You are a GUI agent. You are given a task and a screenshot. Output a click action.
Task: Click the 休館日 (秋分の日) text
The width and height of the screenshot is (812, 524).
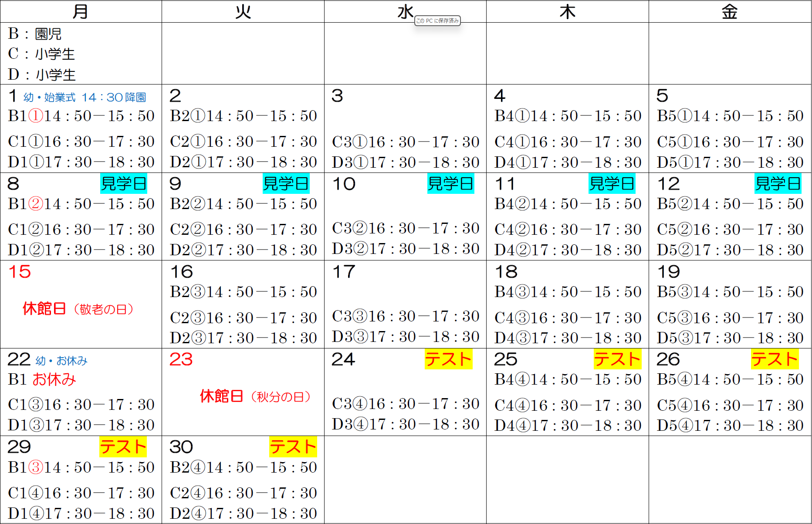(x=255, y=396)
